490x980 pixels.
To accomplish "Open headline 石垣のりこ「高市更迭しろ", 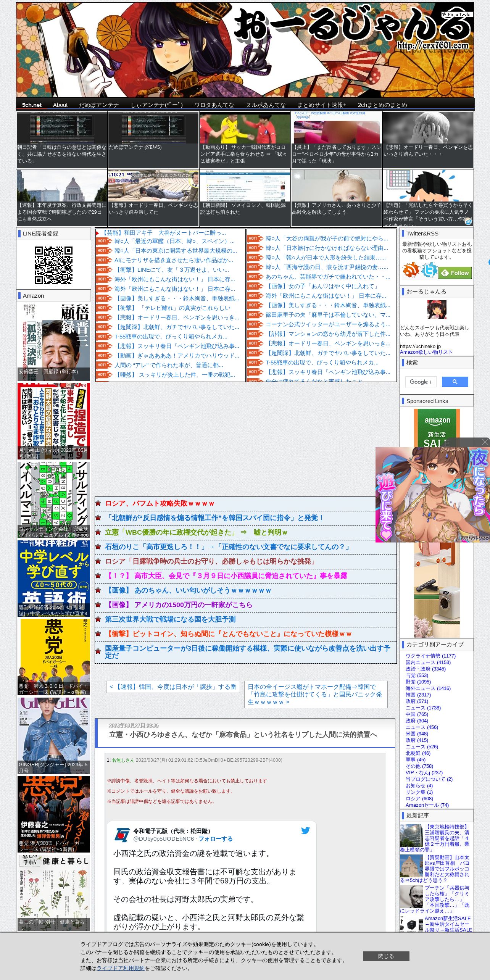I will click(228, 547).
